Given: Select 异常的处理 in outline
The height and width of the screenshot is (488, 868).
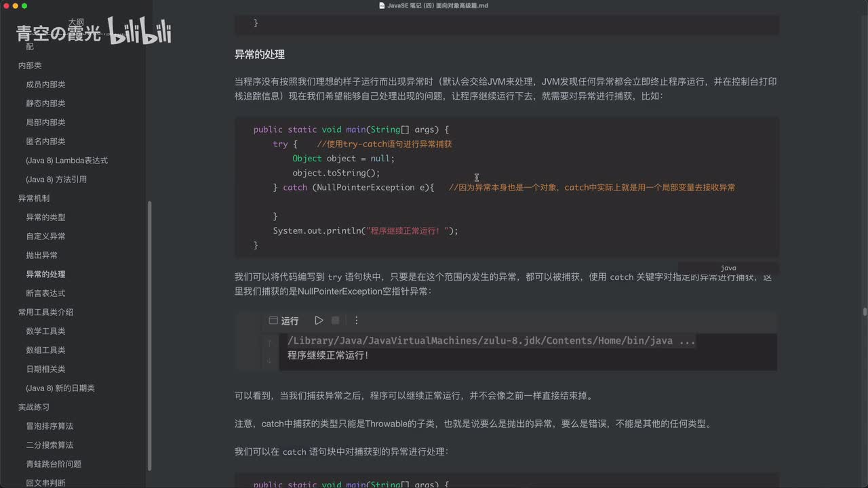Looking at the screenshot, I should [x=45, y=274].
